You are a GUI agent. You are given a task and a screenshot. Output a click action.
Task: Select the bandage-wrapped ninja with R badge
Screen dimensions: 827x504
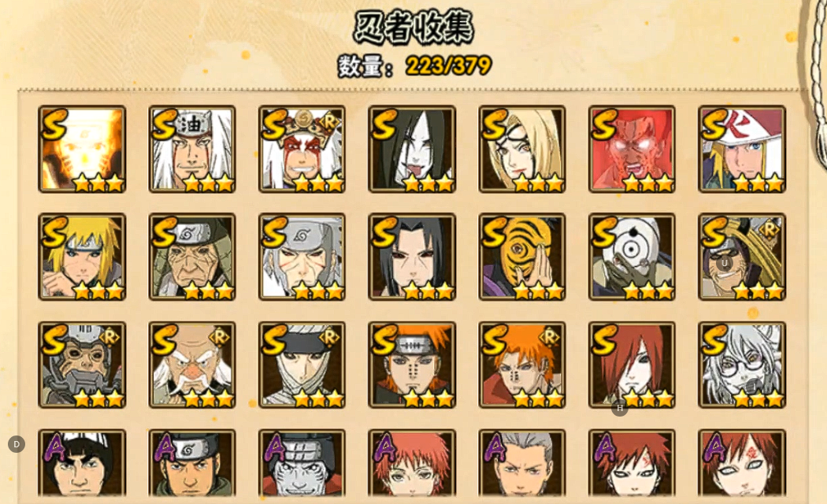coord(302,365)
